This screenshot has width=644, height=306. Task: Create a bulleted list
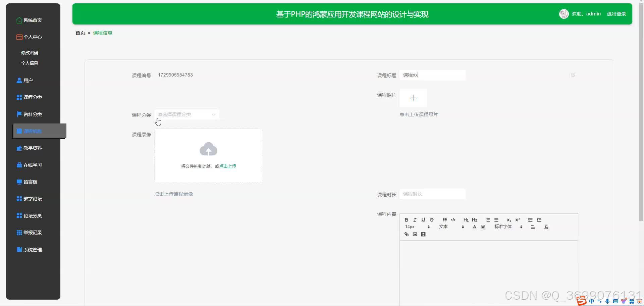[x=496, y=220]
